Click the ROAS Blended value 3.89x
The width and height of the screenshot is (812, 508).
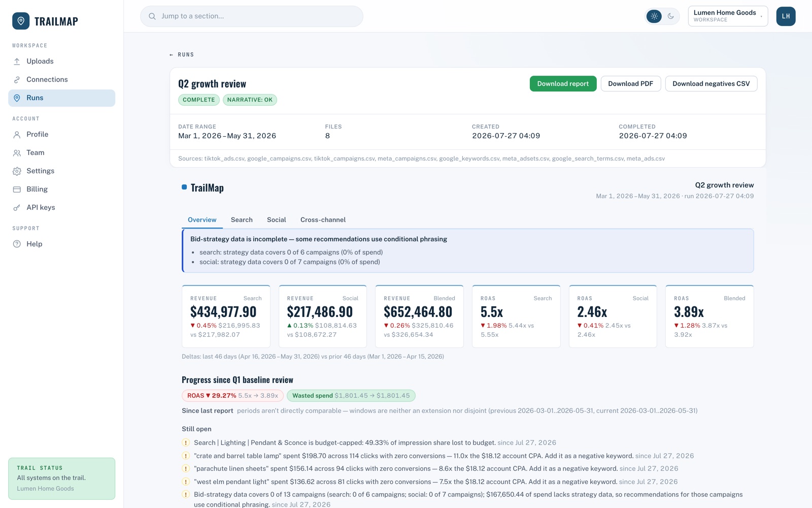coord(689,312)
